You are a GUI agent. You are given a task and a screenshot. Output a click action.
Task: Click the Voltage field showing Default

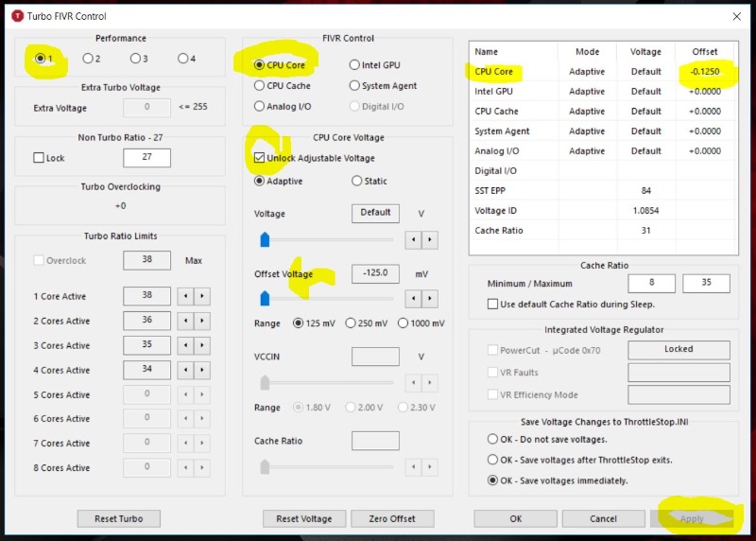[x=375, y=213]
